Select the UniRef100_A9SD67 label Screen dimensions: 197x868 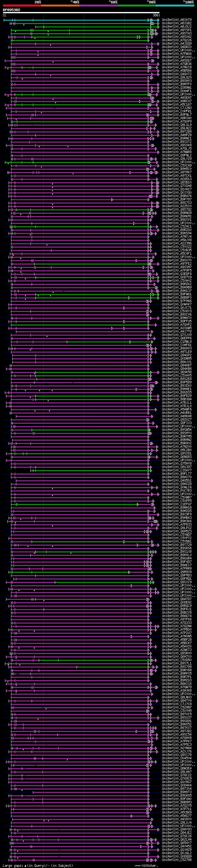click(177, 61)
